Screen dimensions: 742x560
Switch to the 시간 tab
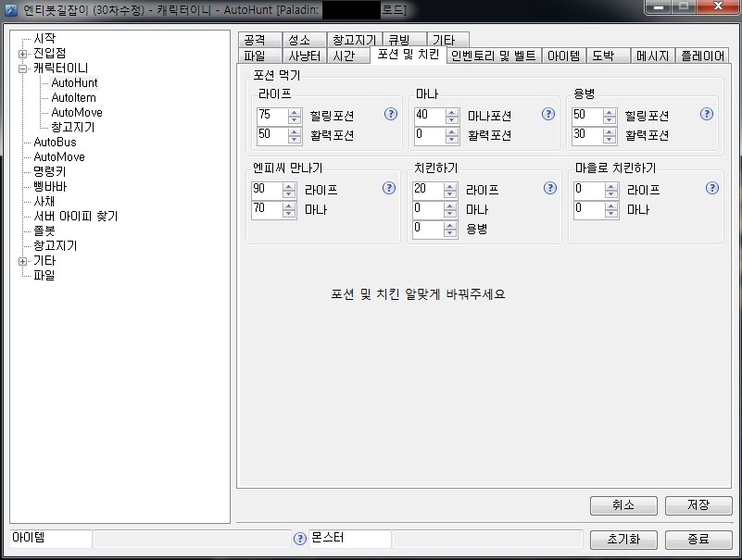(x=347, y=56)
